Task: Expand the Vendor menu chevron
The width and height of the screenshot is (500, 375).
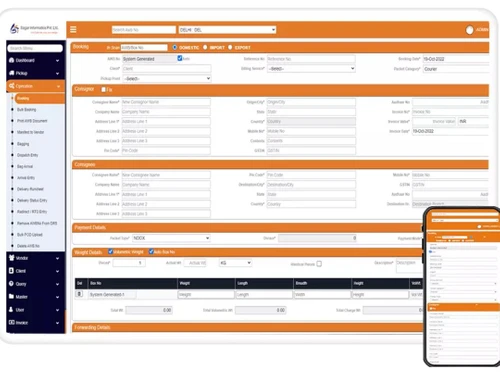Action: click(x=58, y=258)
